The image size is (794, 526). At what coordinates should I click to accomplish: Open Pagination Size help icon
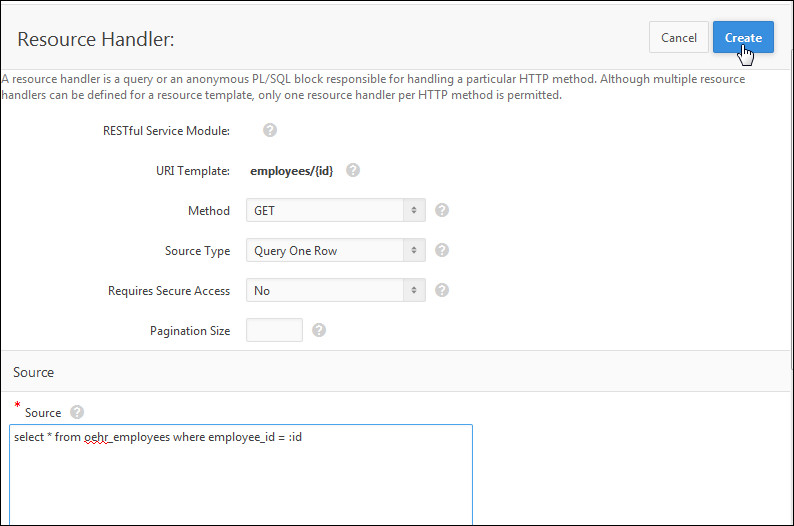[x=319, y=330]
